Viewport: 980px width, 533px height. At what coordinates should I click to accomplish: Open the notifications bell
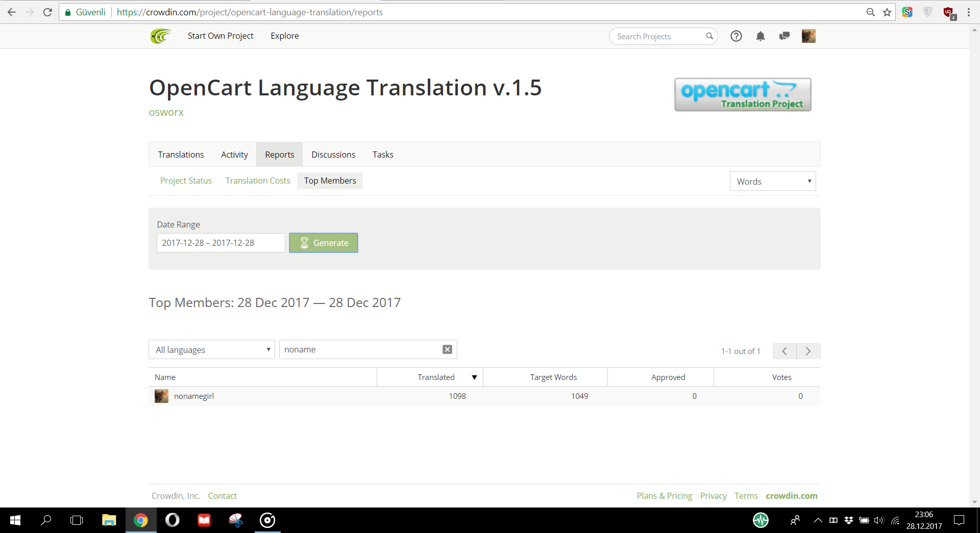pyautogui.click(x=761, y=36)
